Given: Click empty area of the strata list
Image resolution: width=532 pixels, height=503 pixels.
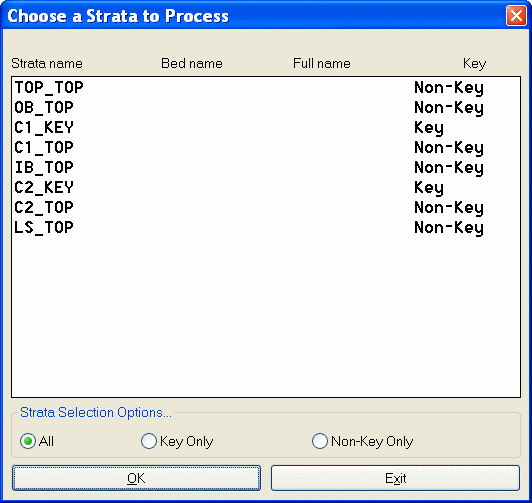Looking at the screenshot, I should pos(266,317).
